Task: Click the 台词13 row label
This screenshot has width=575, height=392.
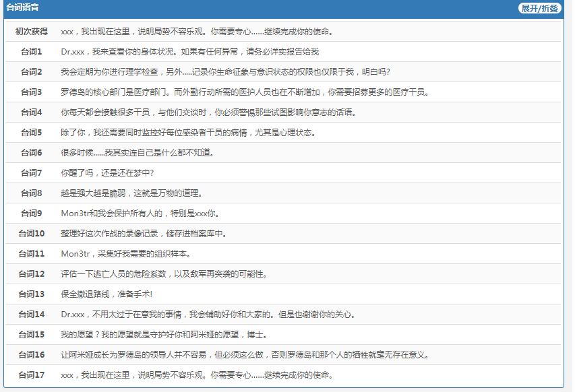Action: click(x=32, y=294)
